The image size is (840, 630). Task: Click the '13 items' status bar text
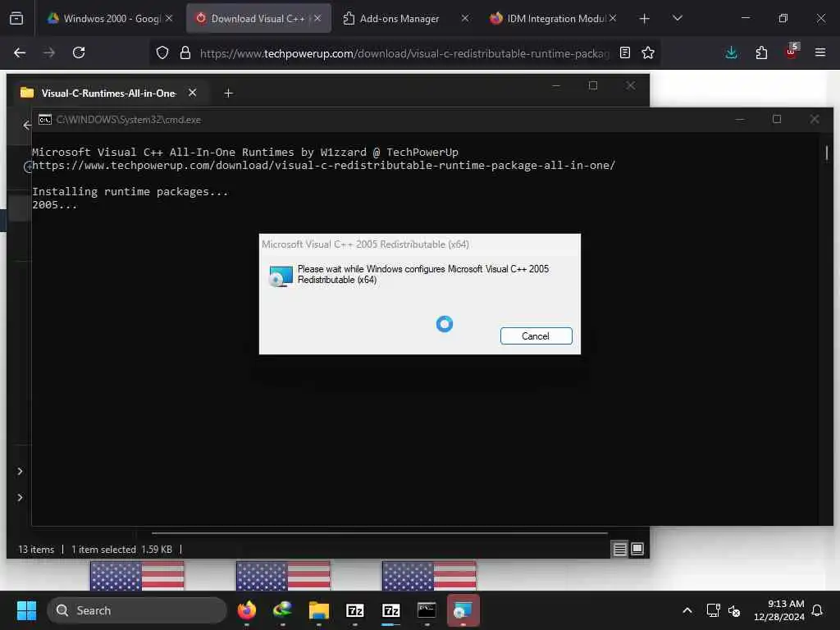36,550
